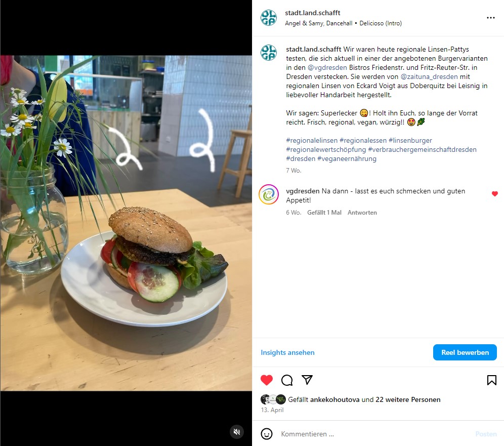Share the reel via paper plane icon
The image size is (504, 446).
click(307, 380)
